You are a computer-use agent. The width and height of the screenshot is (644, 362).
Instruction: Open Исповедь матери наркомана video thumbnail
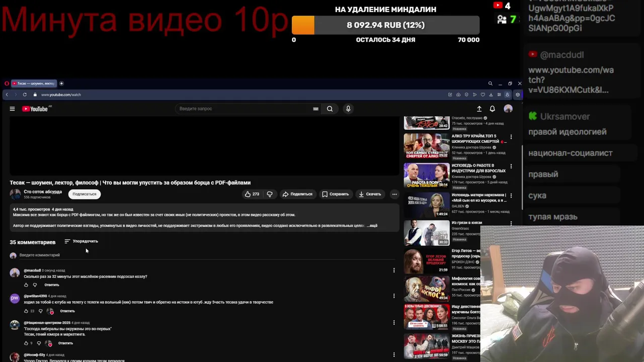tap(427, 204)
